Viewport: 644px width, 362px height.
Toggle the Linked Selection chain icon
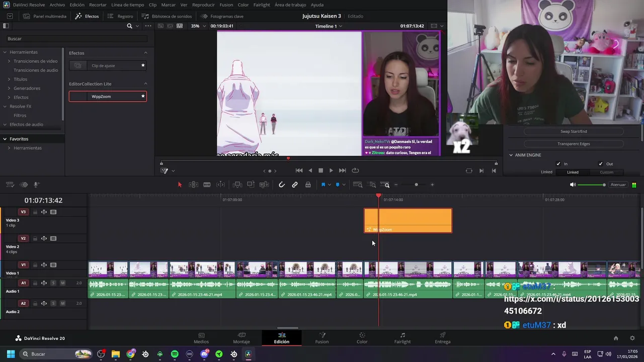click(295, 185)
